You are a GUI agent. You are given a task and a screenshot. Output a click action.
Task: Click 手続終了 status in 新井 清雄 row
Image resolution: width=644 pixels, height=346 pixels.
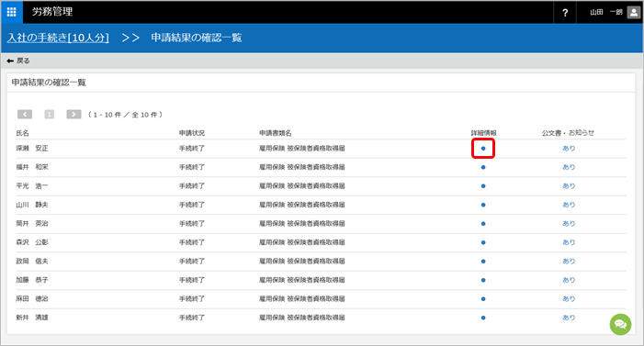point(192,318)
